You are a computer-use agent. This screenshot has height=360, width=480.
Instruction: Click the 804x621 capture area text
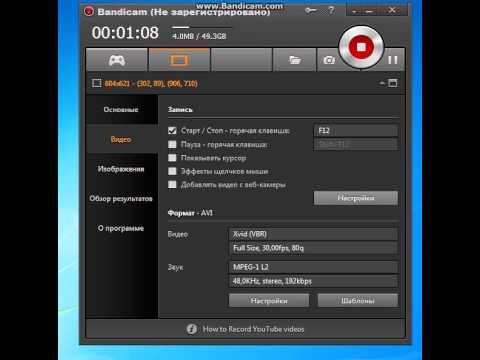pos(151,83)
